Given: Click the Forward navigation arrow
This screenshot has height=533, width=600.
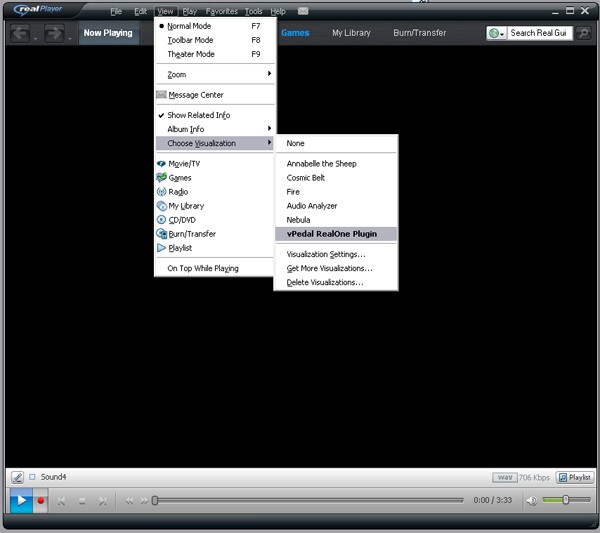Looking at the screenshot, I should 54,33.
